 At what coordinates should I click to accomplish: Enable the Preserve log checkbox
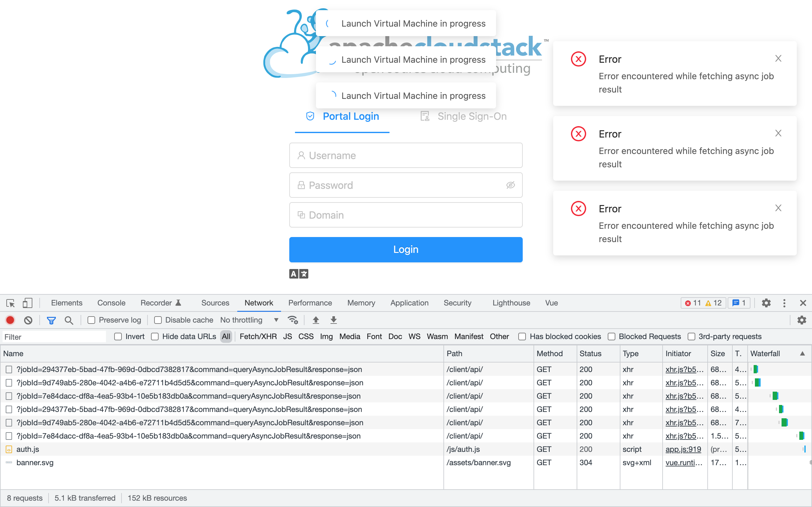[91, 320]
